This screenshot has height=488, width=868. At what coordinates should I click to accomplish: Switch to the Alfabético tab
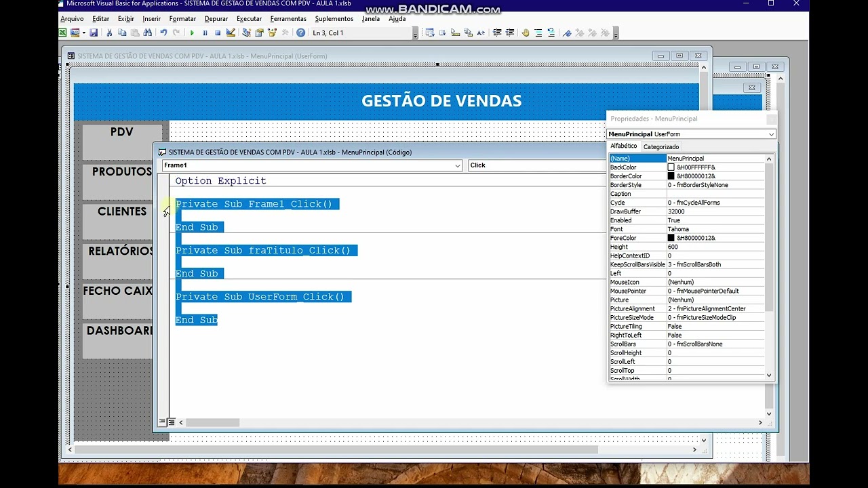click(623, 146)
